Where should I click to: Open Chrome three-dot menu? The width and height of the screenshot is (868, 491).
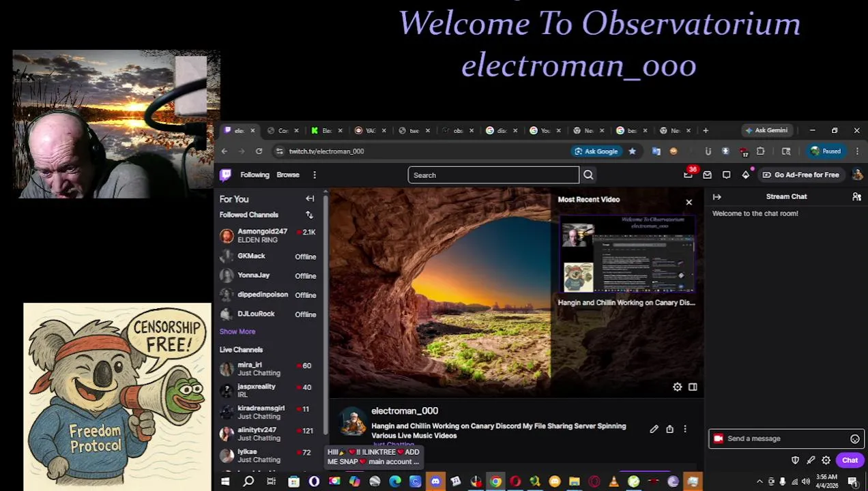click(x=857, y=151)
